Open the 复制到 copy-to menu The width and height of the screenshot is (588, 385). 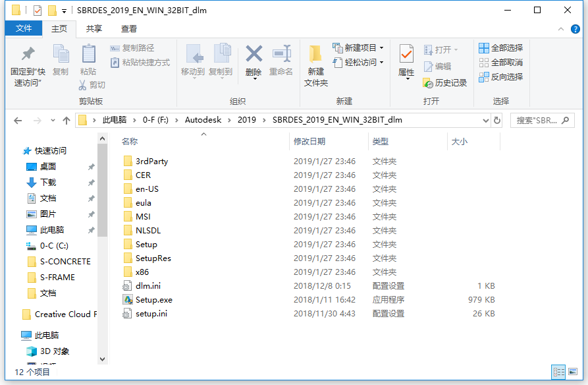(x=221, y=61)
